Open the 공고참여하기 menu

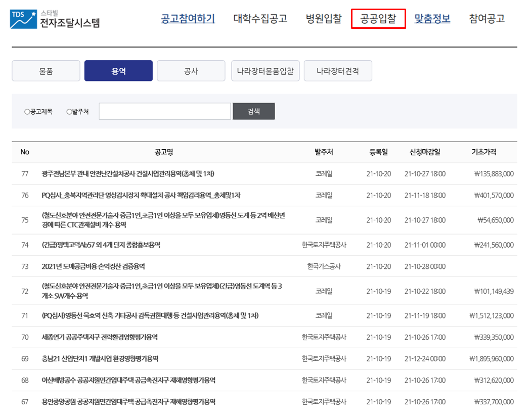pyautogui.click(x=188, y=18)
